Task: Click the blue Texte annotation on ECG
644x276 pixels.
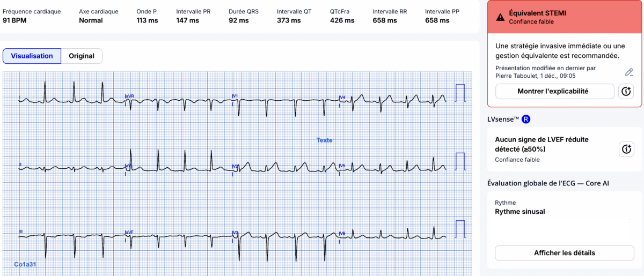Action: point(324,140)
